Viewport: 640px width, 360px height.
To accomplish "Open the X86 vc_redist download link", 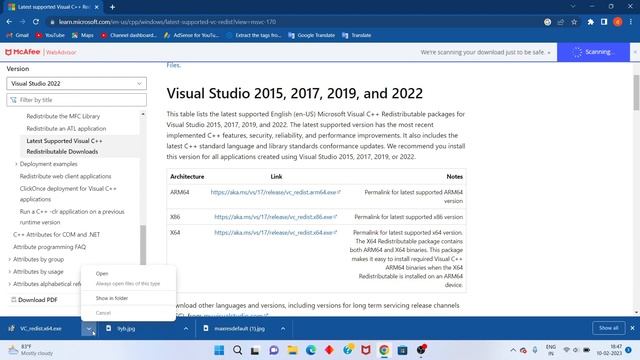I will [x=276, y=217].
